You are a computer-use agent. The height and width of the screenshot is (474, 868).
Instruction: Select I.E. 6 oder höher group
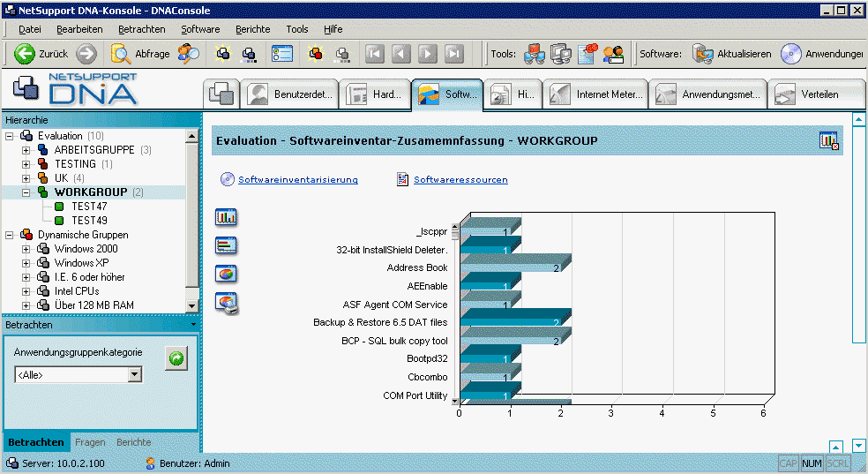[x=89, y=277]
